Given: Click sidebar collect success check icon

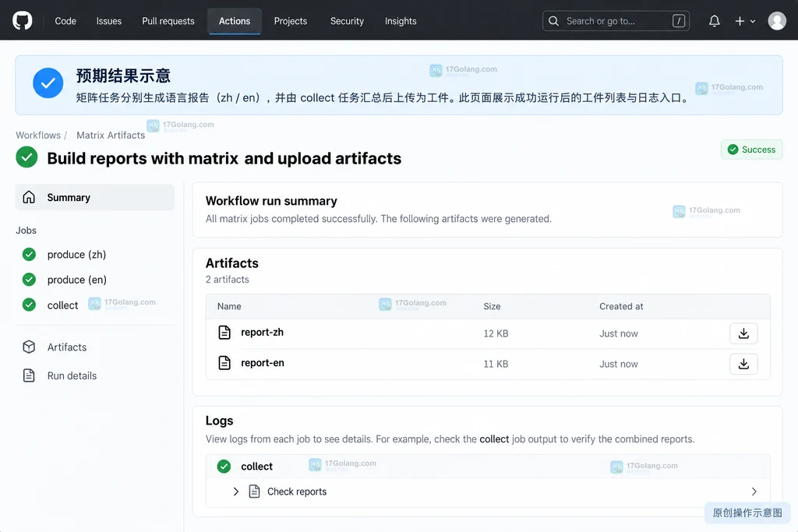Looking at the screenshot, I should [x=29, y=305].
